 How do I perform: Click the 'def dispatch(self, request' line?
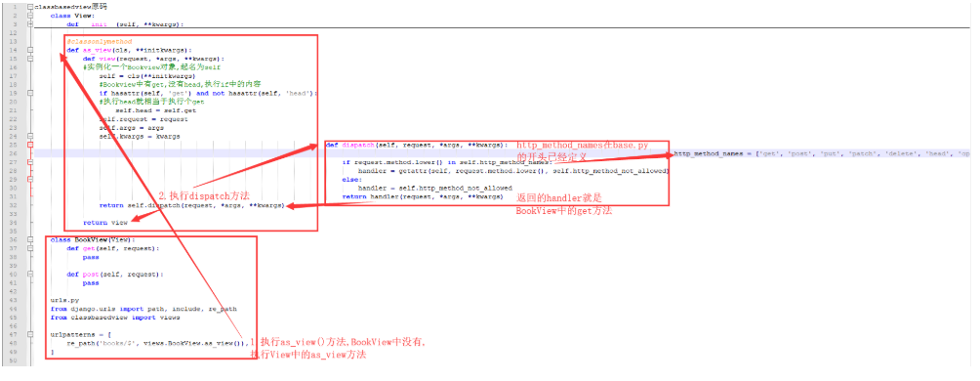point(417,145)
